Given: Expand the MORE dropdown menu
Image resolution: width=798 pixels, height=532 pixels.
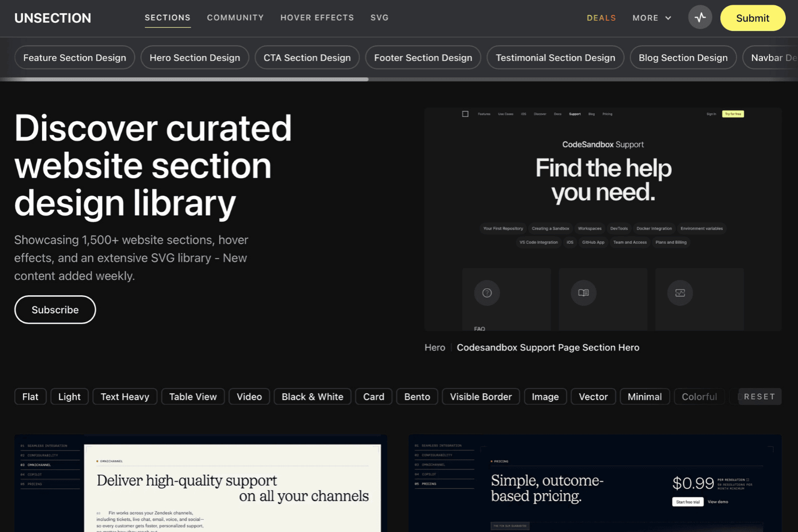Looking at the screenshot, I should click(652, 18).
